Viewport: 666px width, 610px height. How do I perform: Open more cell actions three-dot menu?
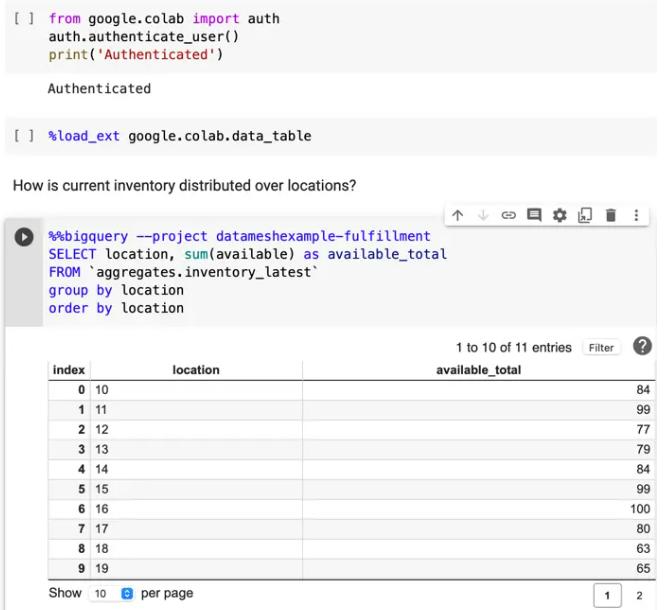pyautogui.click(x=635, y=215)
